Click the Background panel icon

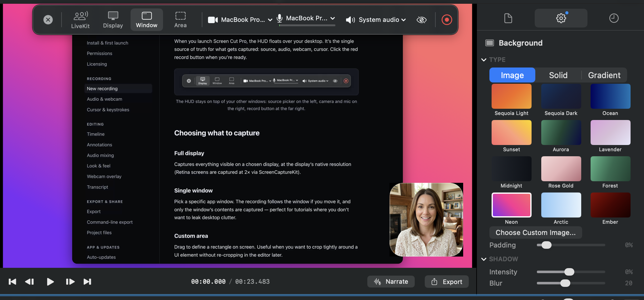(489, 43)
